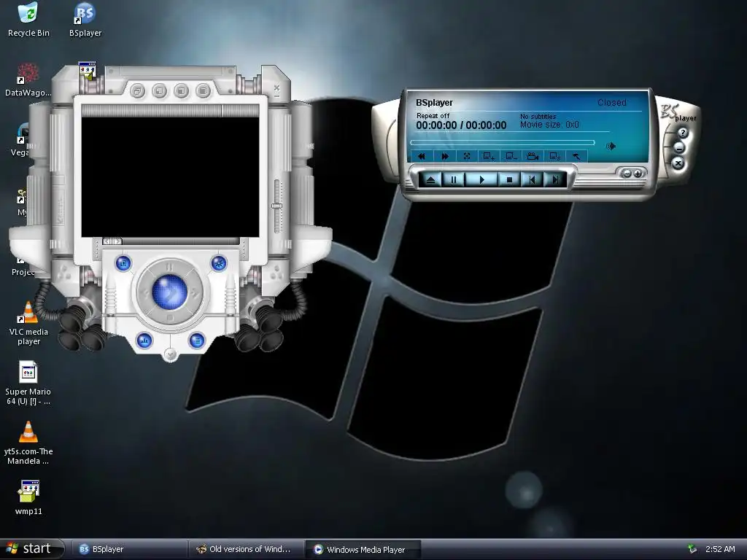
Task: Click pause segment above blue orb
Action: tap(169, 267)
